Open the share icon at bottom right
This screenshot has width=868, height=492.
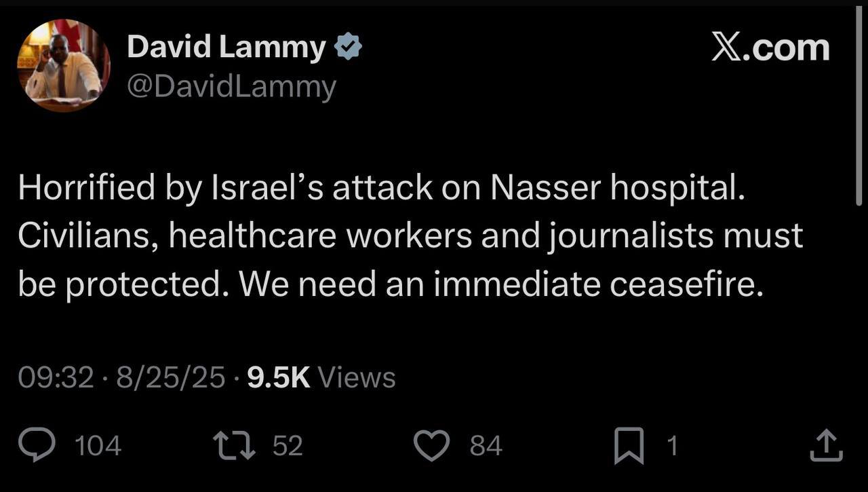827,447
